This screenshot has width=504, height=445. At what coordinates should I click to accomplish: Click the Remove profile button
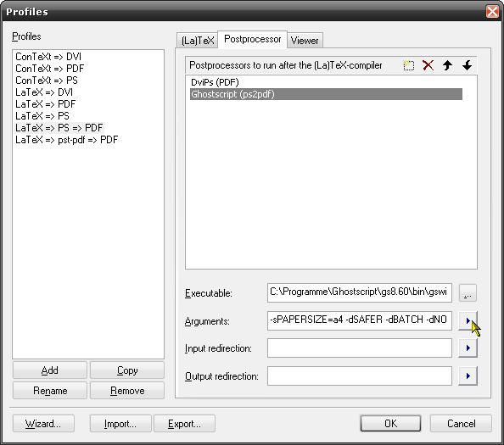coord(127,391)
